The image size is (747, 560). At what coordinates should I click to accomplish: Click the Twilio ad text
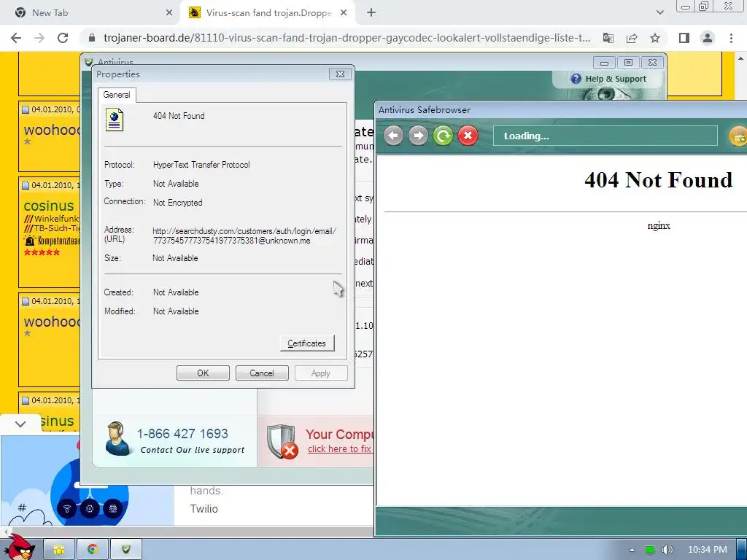[x=204, y=508]
